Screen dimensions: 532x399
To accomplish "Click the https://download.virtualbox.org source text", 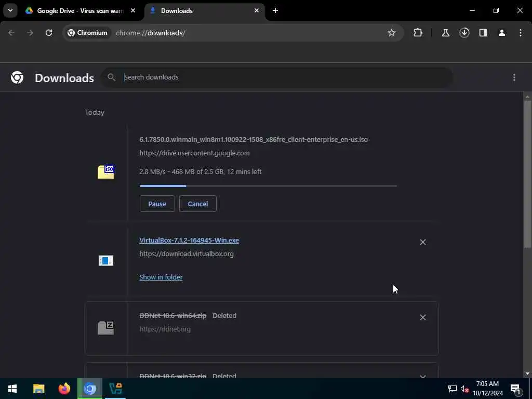I will [x=187, y=254].
